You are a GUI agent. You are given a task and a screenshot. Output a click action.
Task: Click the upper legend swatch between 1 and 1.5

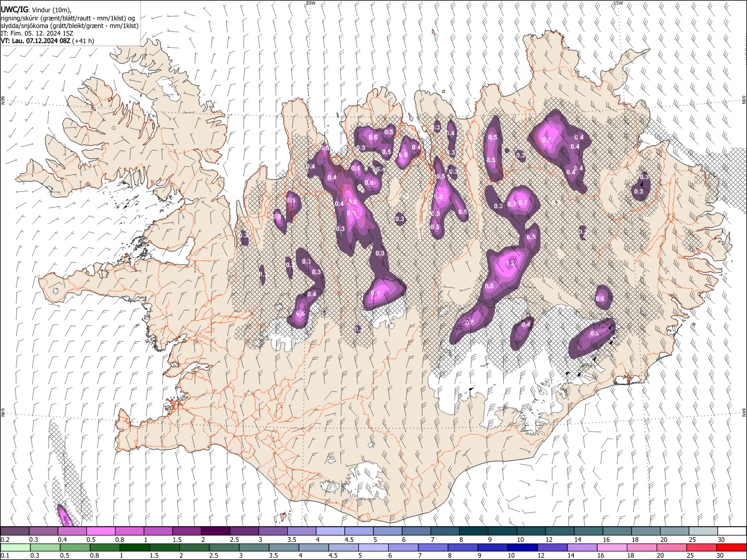coord(158,531)
